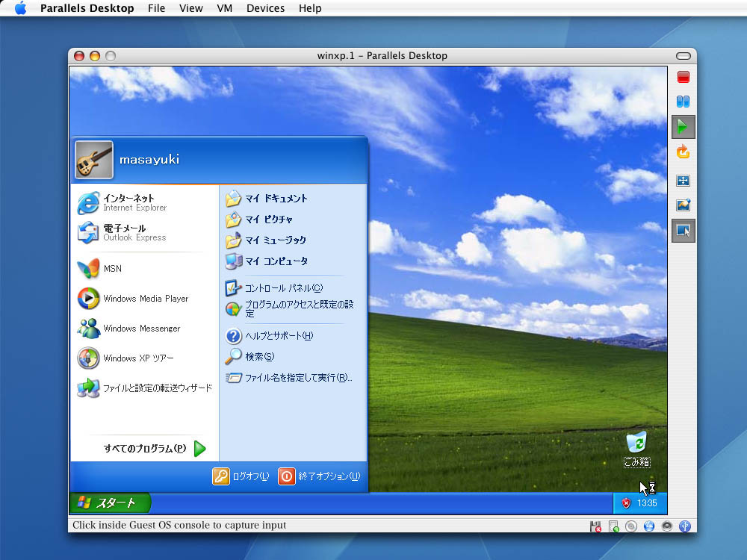Open the Windows Security alert tray icon
Image resolution: width=747 pixels, height=560 pixels.
pyautogui.click(x=625, y=503)
